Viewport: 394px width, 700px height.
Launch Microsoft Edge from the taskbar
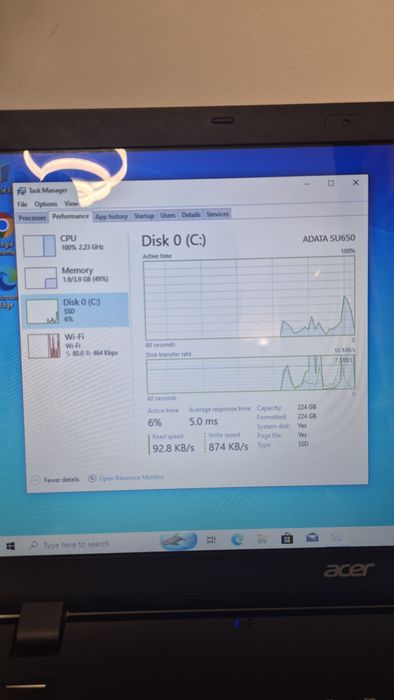point(237,540)
